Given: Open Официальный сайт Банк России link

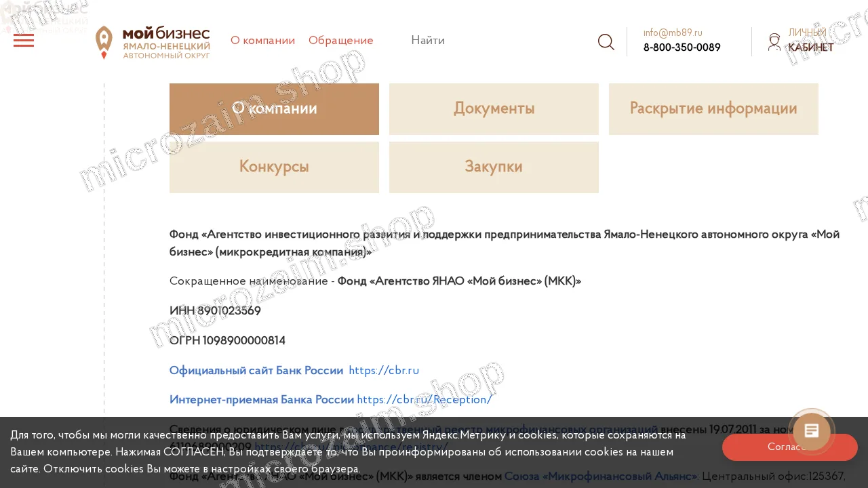Looking at the screenshot, I should 256,371.
